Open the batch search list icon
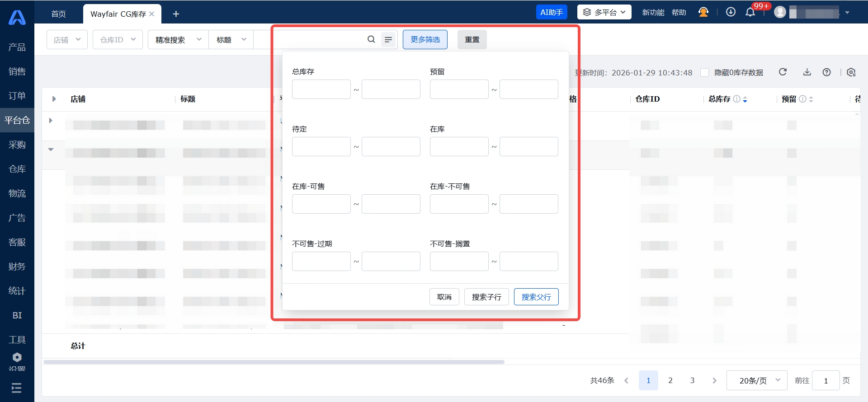 point(388,40)
